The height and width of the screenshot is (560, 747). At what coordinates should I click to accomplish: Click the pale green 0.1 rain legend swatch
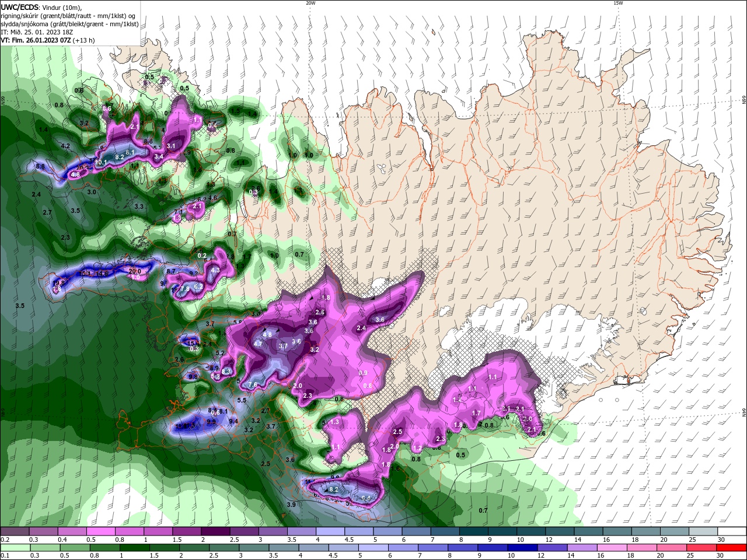(x=15, y=548)
